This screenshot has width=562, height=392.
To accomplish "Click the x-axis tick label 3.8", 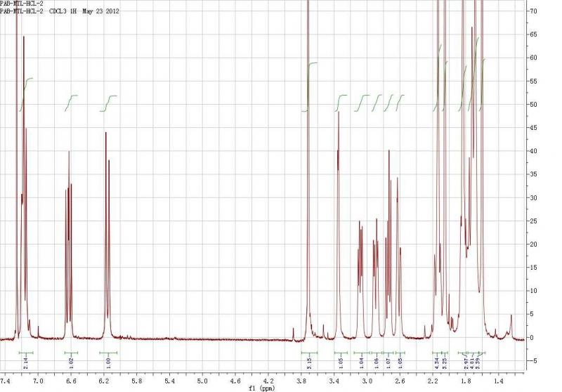I will coord(301,381).
